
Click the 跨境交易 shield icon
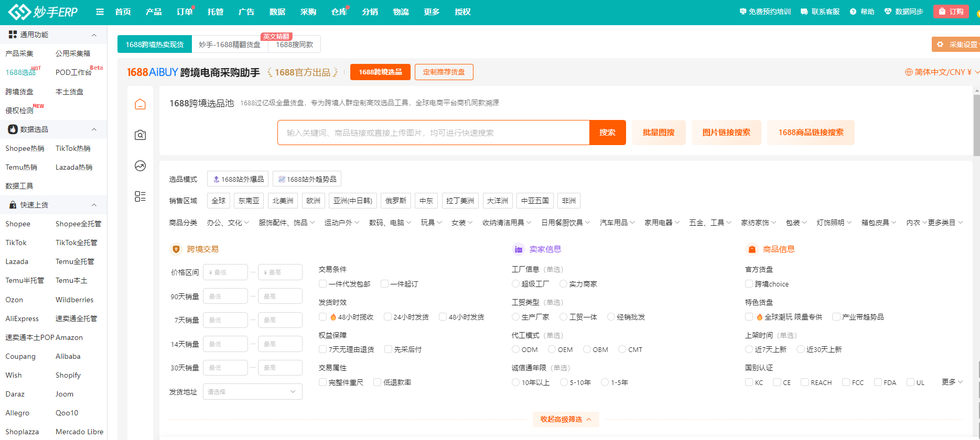(176, 249)
